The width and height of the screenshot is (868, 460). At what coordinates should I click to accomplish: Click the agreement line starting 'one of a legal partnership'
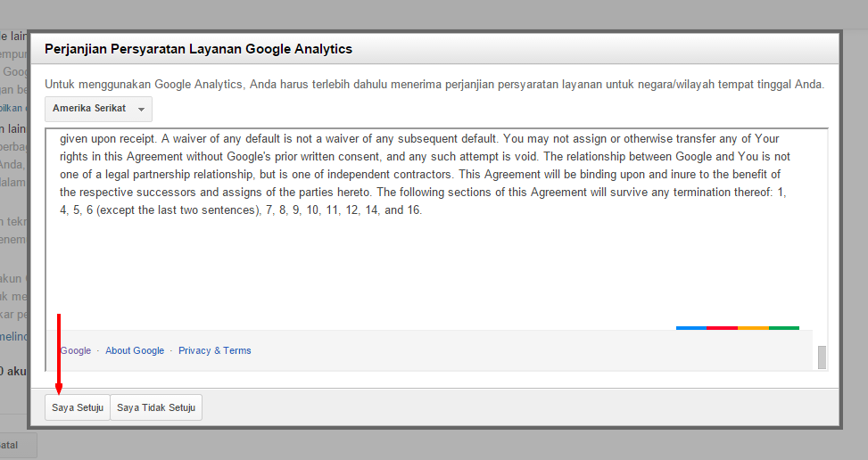[x=419, y=174]
